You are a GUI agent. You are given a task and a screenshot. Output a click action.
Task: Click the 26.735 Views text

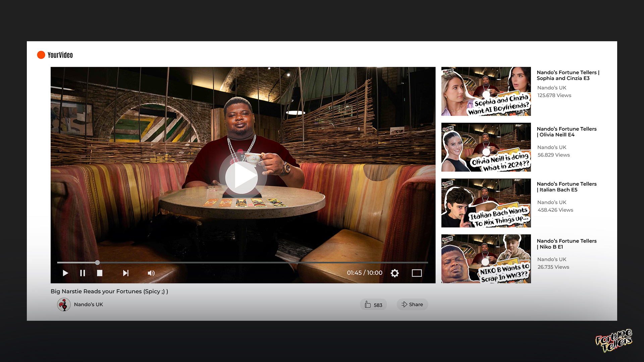[553, 267]
